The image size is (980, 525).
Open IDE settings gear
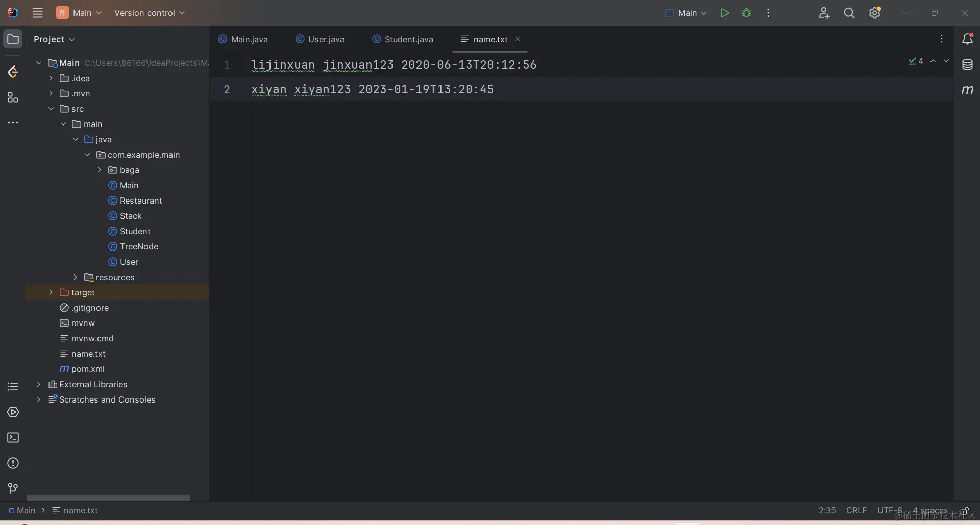[x=875, y=13]
